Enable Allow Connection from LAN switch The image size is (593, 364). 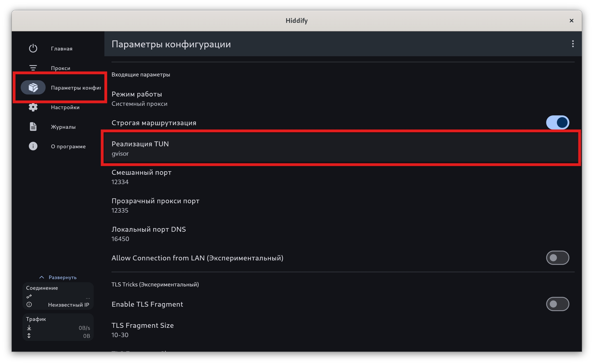(557, 258)
